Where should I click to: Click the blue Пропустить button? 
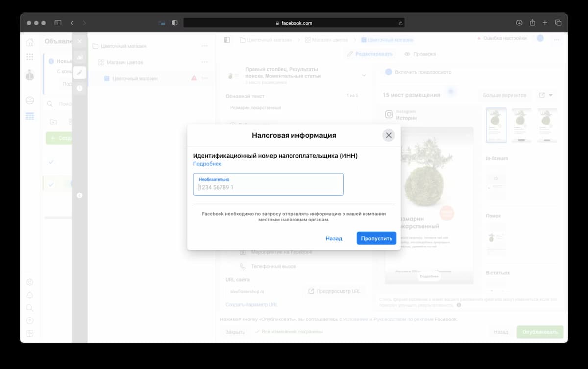376,238
